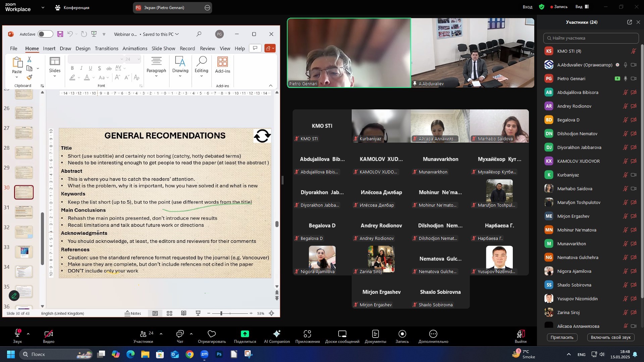Viewport: 644px width, 362px height.
Task: Open the text highlight color swatch
Action: tap(72, 77)
